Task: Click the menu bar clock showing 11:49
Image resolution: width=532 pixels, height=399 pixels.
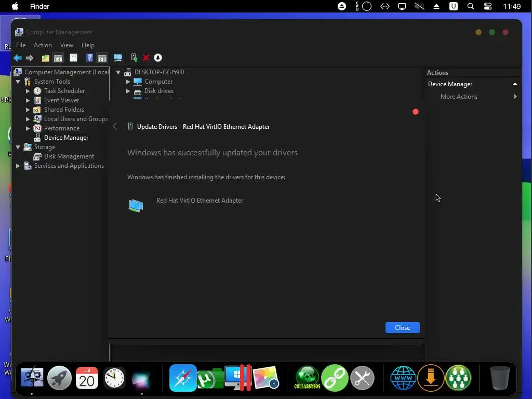Action: (x=512, y=6)
